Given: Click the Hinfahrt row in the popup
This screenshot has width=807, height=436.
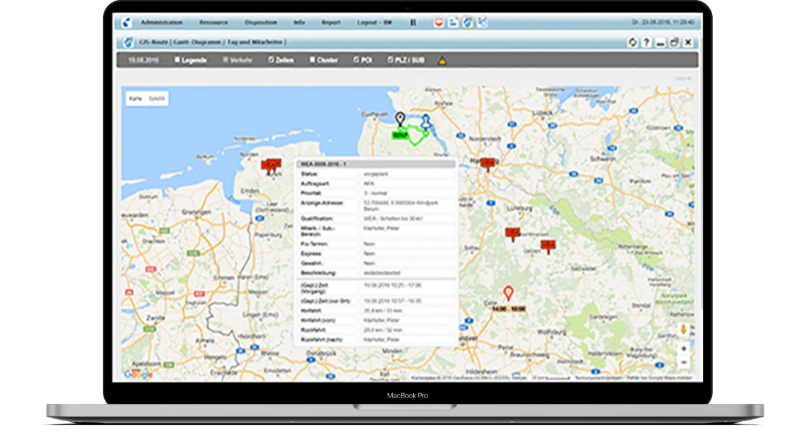Looking at the screenshot, I should pos(376,310).
